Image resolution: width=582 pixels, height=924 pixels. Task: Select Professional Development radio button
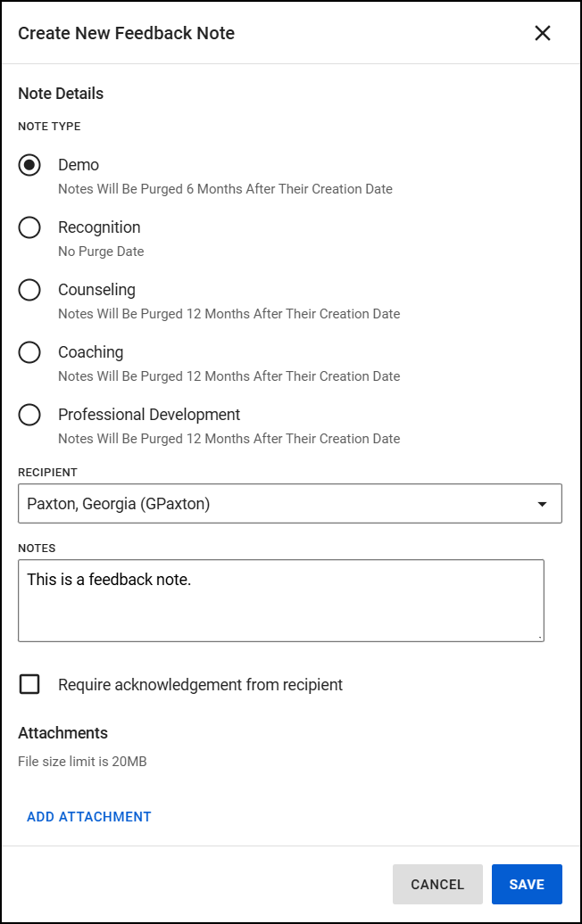[29, 415]
